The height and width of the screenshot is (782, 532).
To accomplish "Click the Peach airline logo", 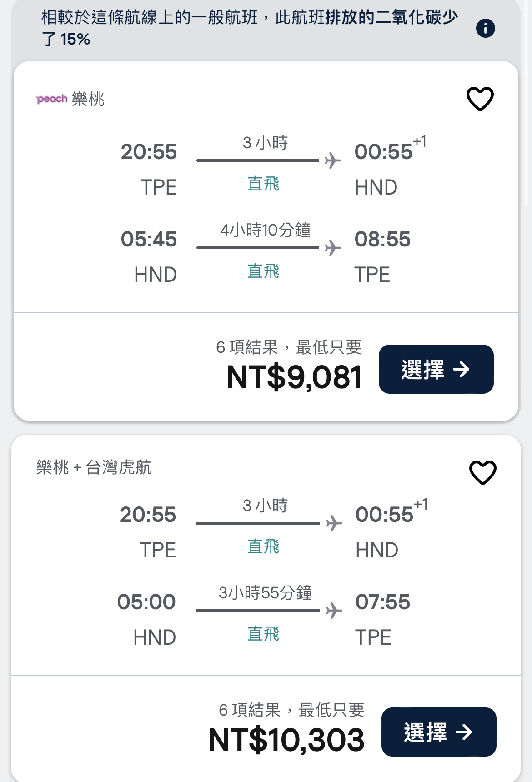I will point(52,99).
